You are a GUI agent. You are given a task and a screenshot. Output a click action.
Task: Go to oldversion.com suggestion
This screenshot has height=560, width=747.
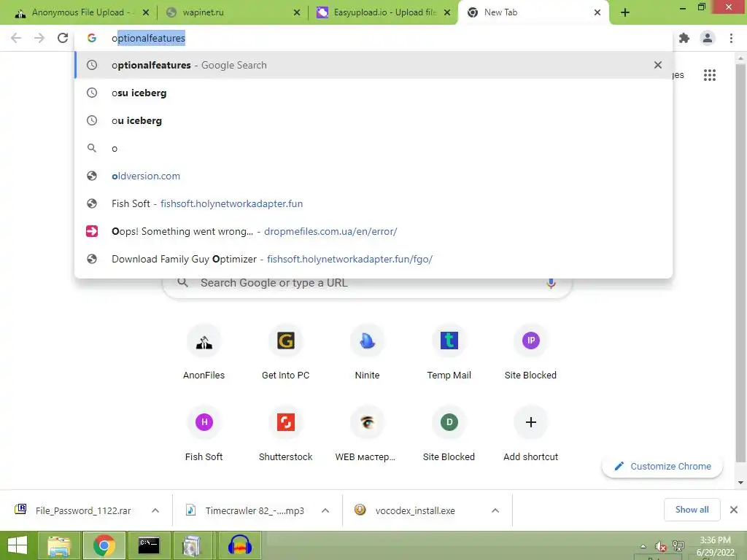coord(373,176)
